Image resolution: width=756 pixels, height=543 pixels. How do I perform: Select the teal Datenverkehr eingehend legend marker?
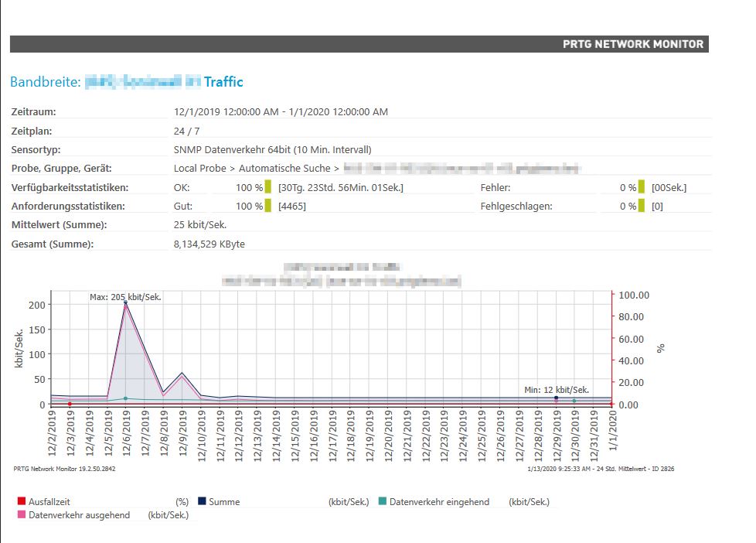click(x=383, y=502)
